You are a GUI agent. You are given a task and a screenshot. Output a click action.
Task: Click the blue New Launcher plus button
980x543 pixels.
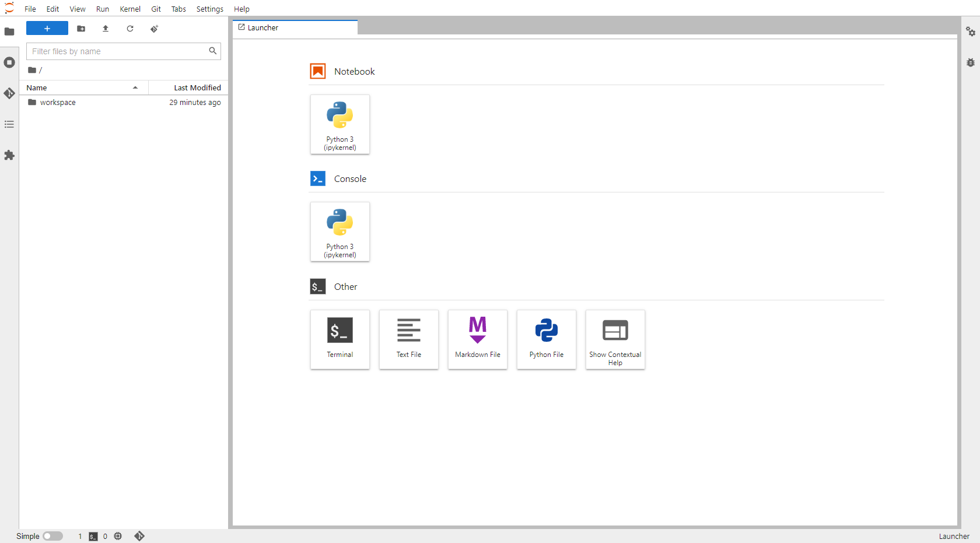point(47,29)
